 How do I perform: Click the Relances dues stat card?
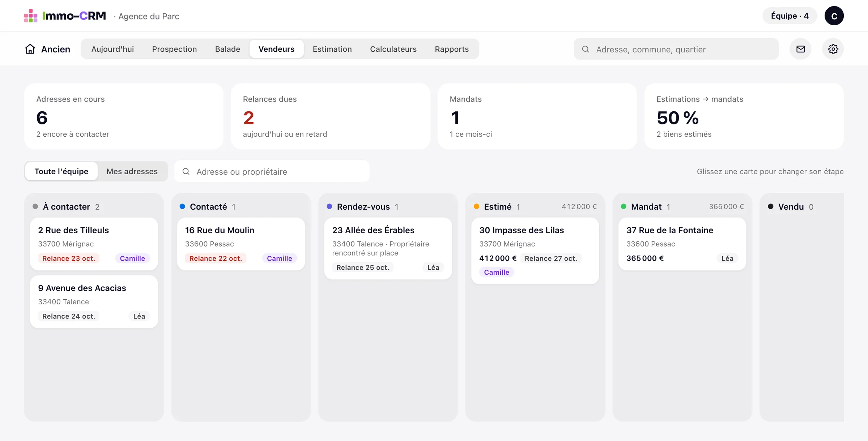[x=331, y=116]
